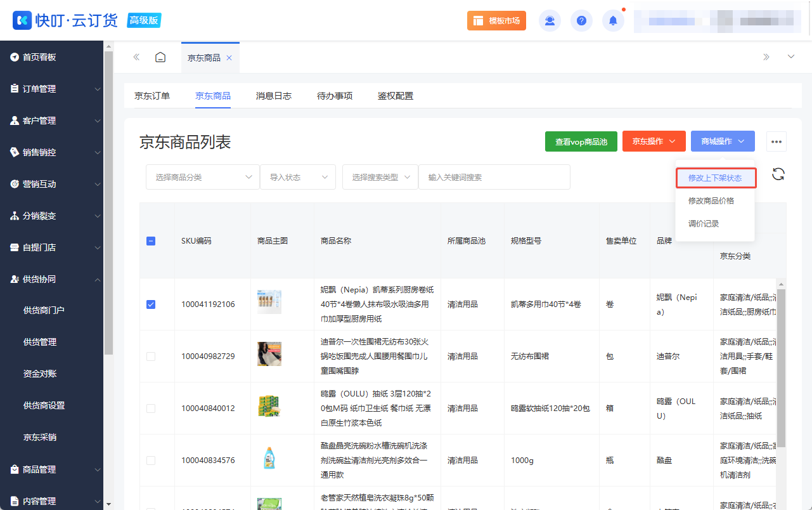Open the 商城操作 dropdown button
Viewport: 812px width, 510px height.
(723, 141)
